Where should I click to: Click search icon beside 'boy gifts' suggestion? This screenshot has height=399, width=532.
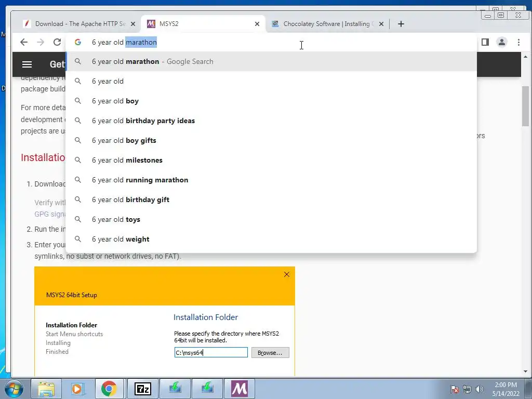click(78, 140)
